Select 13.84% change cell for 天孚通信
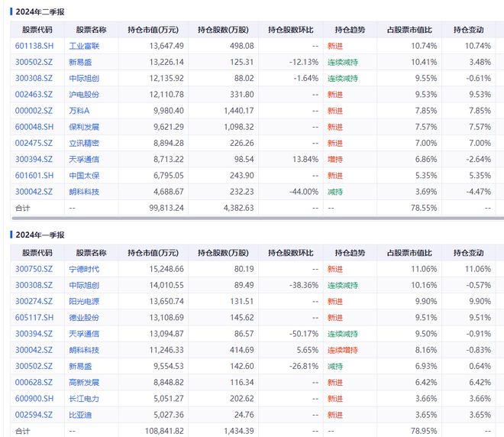Image resolution: width=504 pixels, height=437 pixels. point(305,159)
